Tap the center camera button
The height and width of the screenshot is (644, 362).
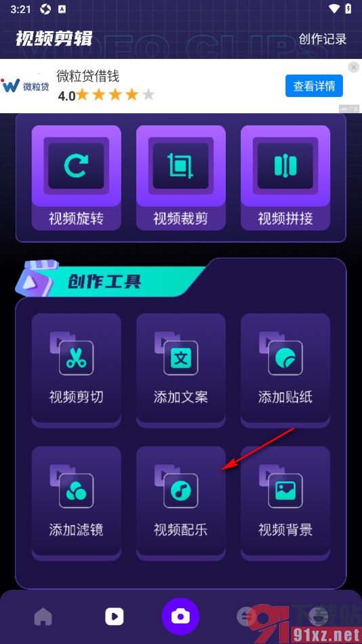[181, 616]
